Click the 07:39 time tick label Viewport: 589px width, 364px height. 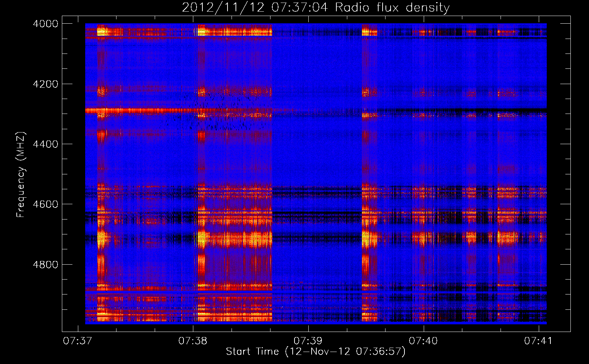tap(308, 341)
